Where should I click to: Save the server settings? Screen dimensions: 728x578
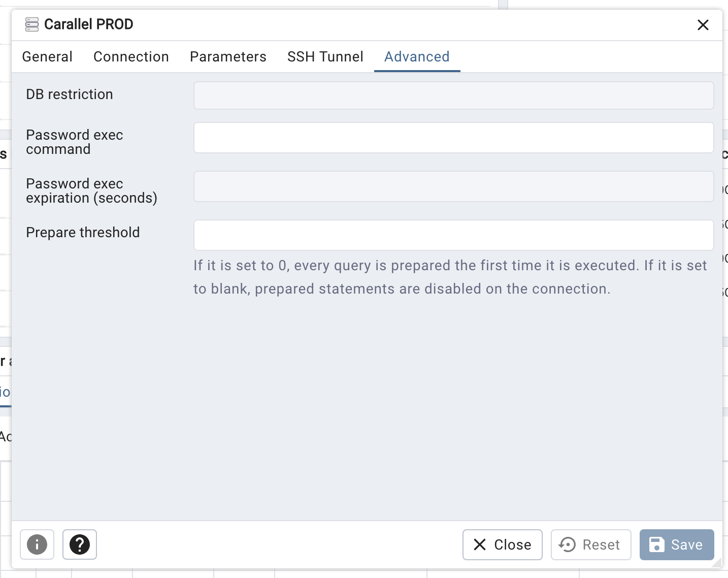(677, 544)
